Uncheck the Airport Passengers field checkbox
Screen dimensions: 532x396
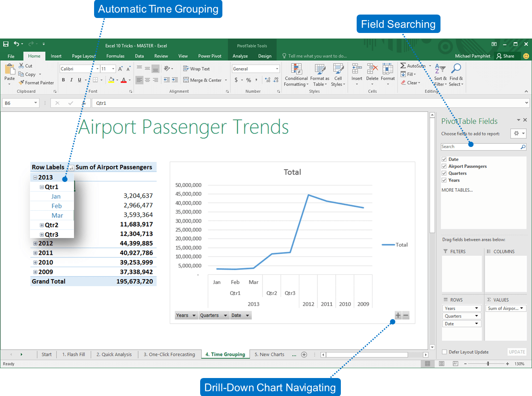pos(444,166)
